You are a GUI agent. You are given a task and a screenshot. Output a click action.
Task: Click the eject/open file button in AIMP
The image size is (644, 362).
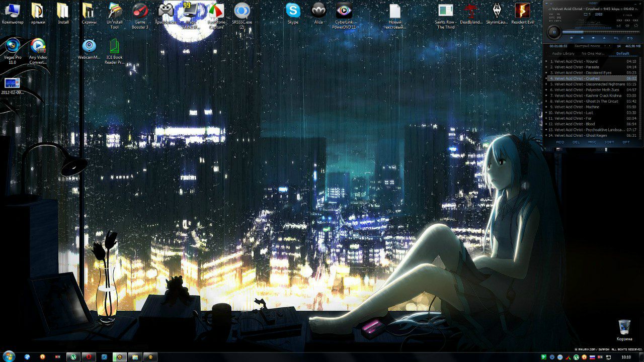click(x=604, y=38)
